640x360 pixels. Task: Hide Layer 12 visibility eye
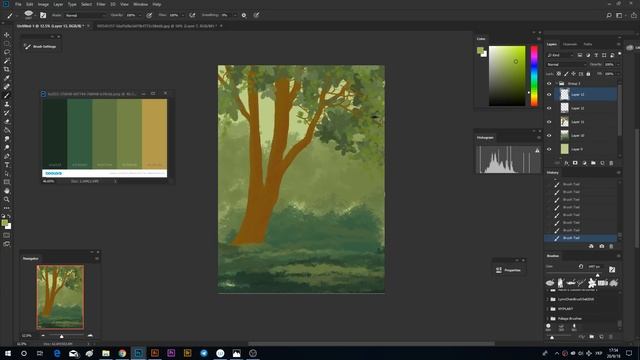click(x=549, y=108)
